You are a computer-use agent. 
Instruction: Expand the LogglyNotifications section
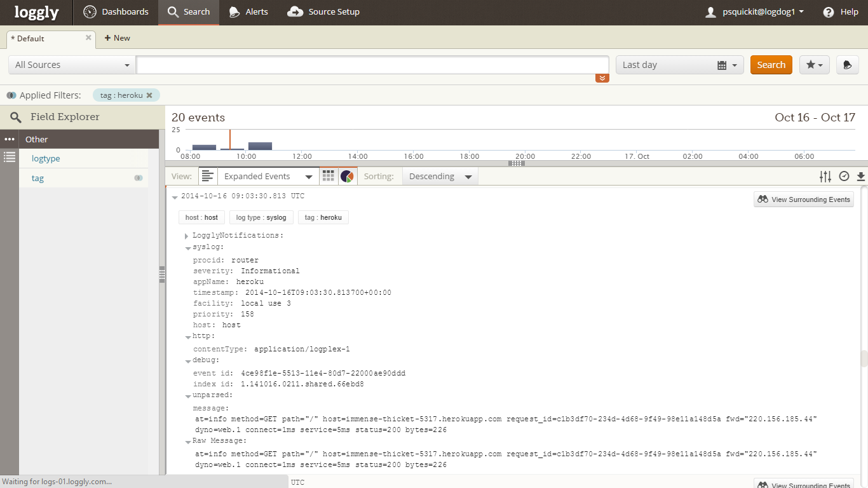[186, 236]
